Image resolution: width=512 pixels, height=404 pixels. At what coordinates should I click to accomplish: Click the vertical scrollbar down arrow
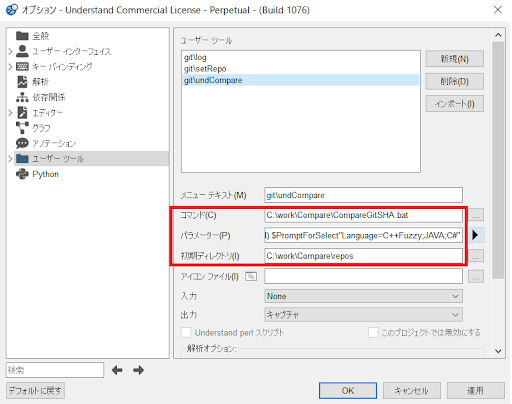pos(498,351)
